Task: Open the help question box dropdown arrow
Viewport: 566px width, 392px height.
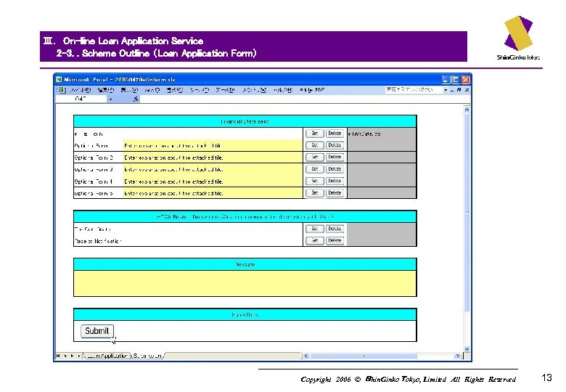Action: coord(446,90)
